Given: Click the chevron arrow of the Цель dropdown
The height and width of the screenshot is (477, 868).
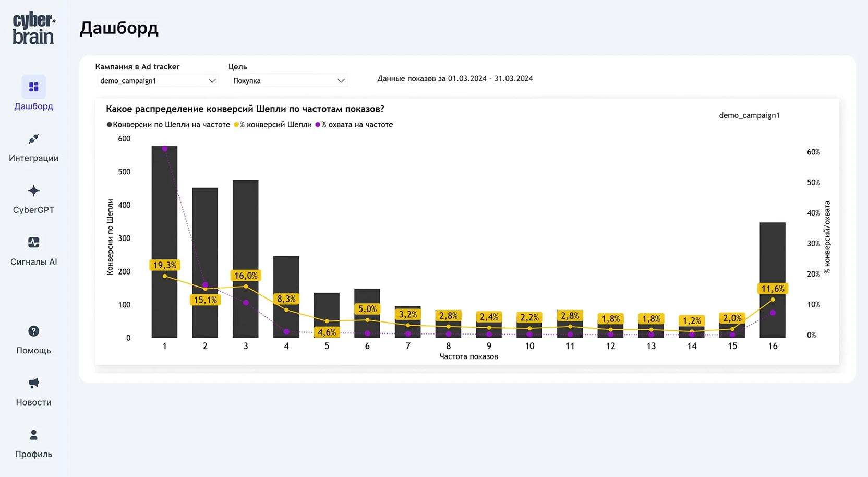Looking at the screenshot, I should tap(341, 81).
